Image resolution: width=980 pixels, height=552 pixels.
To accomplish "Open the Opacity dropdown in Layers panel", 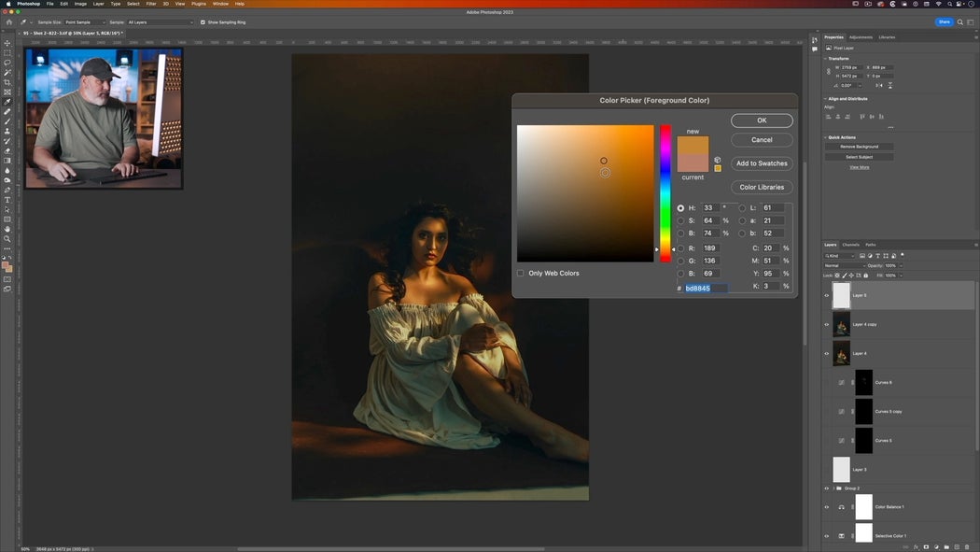I will coord(899,264).
